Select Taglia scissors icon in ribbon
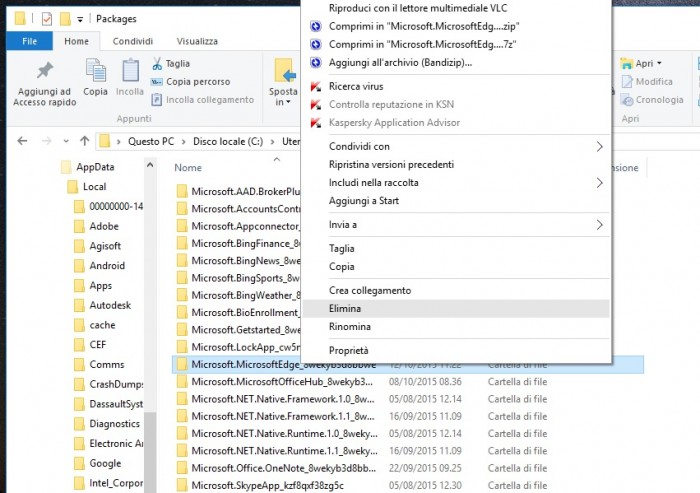700x493 pixels. (x=157, y=64)
